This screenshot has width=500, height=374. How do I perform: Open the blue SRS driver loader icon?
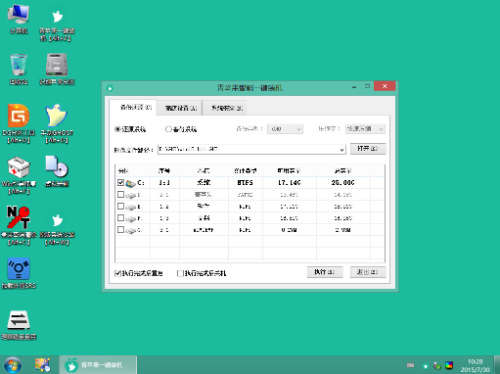[19, 273]
